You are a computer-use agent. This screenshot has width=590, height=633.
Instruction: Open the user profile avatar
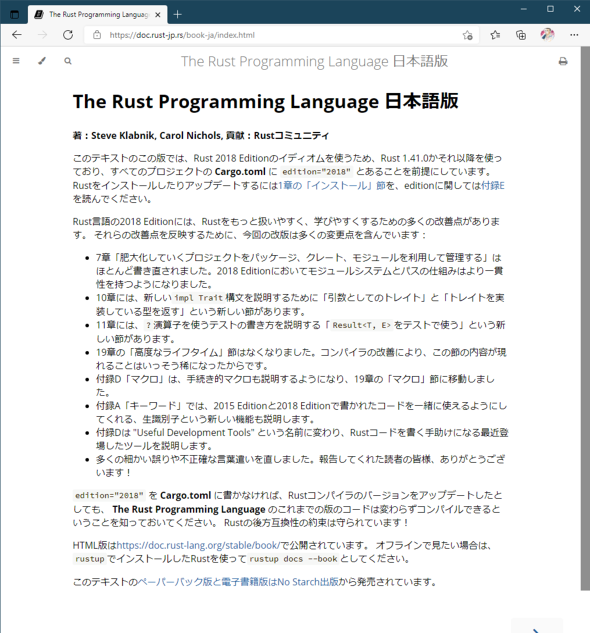tap(548, 35)
